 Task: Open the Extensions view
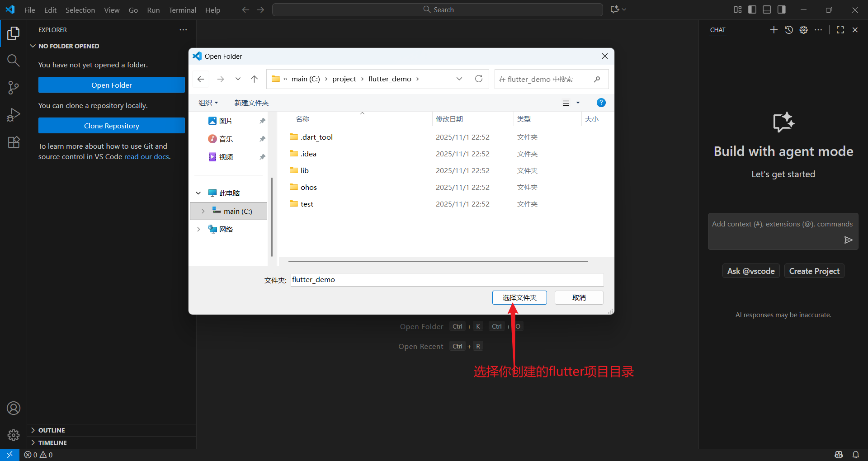(14, 142)
